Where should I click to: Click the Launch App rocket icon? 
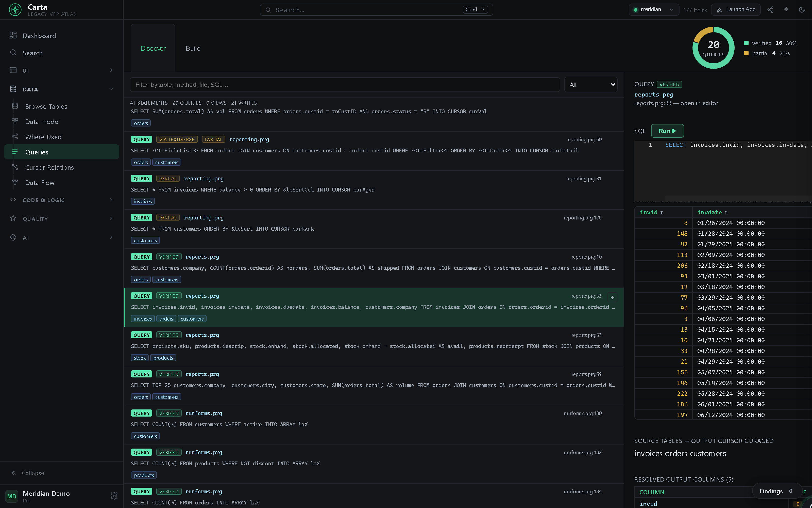click(719, 10)
